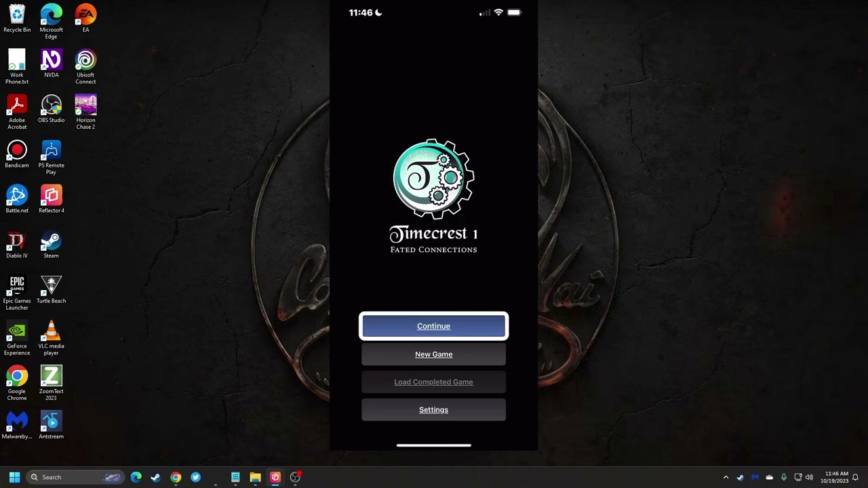Click the Timecrest gear logo
The image size is (868, 488).
(433, 179)
